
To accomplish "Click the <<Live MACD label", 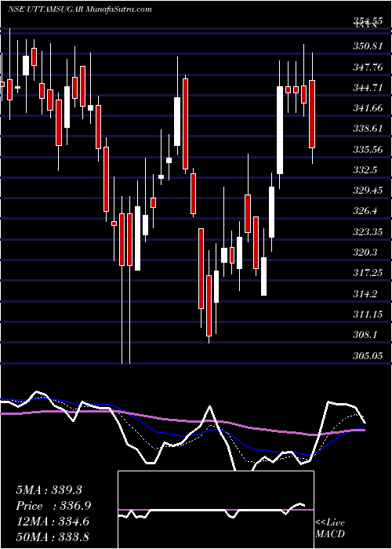I will click(x=330, y=529).
